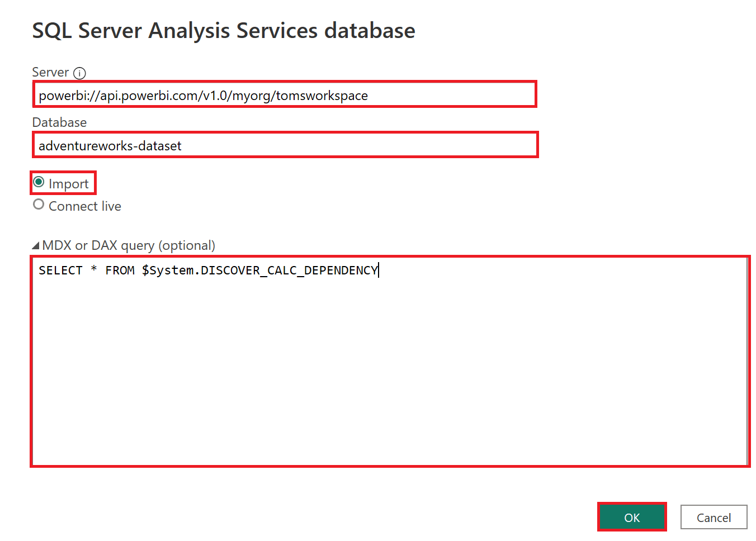Select the Import radio button
This screenshot has height=541, width=756.
click(x=38, y=181)
